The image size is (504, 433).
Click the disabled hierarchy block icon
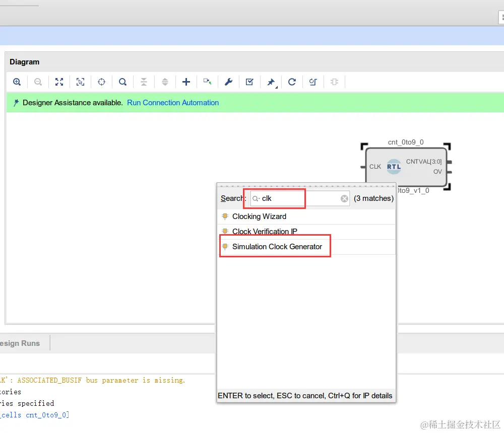point(334,82)
